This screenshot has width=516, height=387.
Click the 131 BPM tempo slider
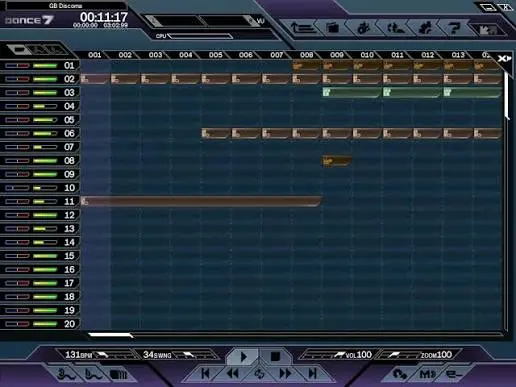(x=113, y=355)
